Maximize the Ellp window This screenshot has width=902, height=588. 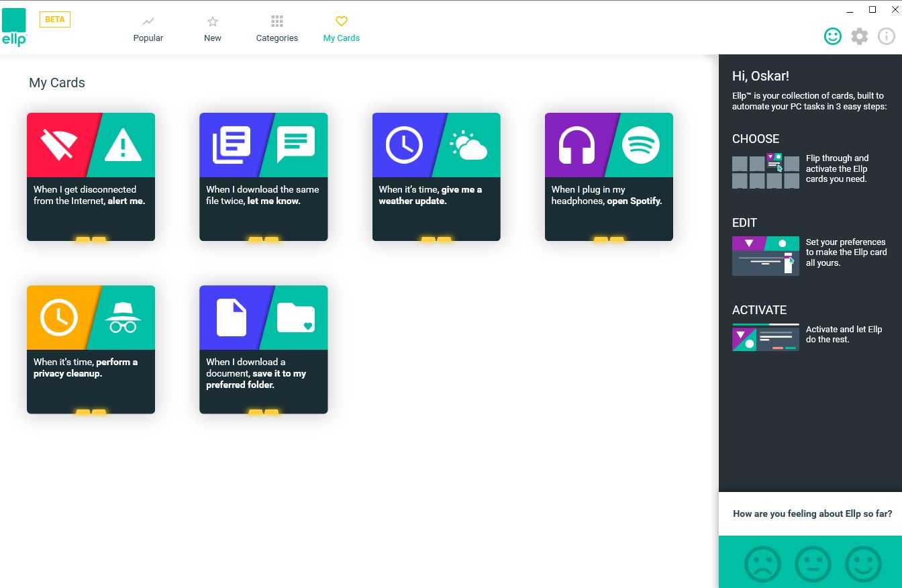[872, 9]
